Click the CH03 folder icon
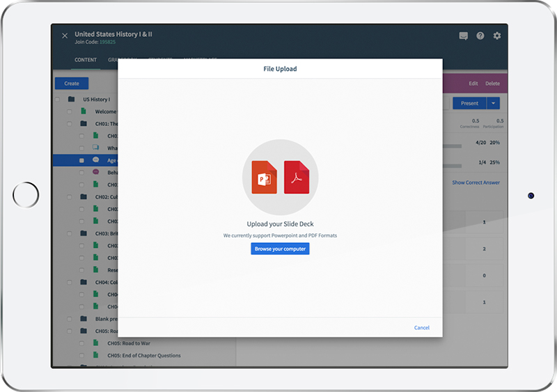Image resolution: width=557 pixels, height=392 pixels. click(x=84, y=233)
